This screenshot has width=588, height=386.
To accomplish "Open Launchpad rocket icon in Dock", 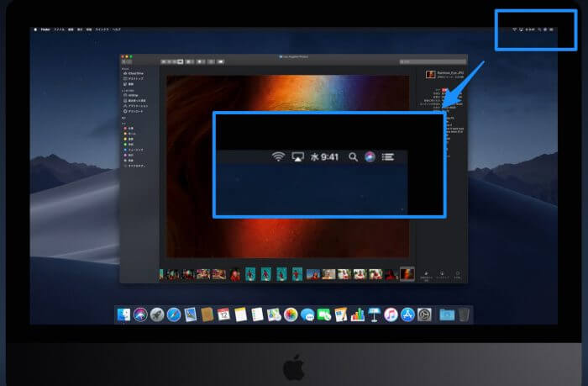I will click(x=157, y=315).
